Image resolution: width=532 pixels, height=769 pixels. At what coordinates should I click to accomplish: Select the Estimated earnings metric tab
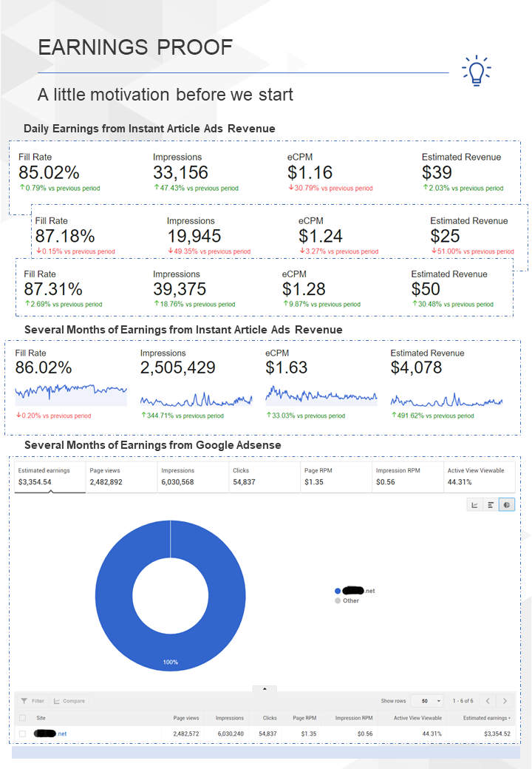coord(50,476)
